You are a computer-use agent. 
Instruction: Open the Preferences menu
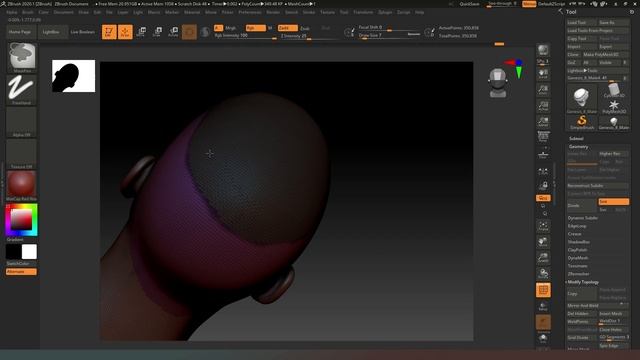[250, 12]
